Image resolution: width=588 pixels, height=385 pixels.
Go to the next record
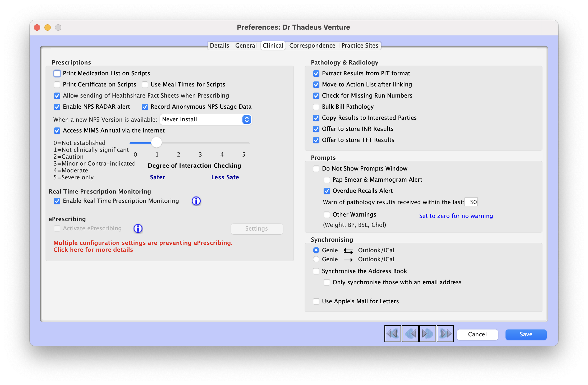[428, 334]
